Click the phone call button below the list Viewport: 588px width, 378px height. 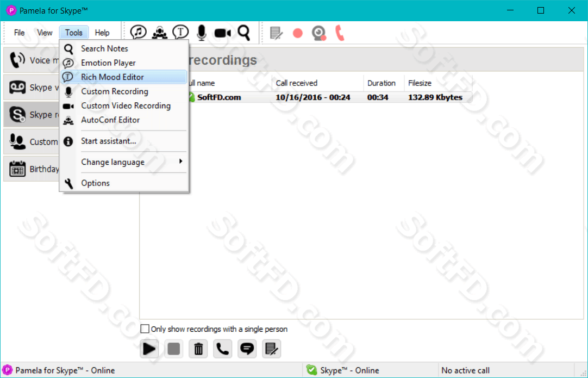point(223,349)
